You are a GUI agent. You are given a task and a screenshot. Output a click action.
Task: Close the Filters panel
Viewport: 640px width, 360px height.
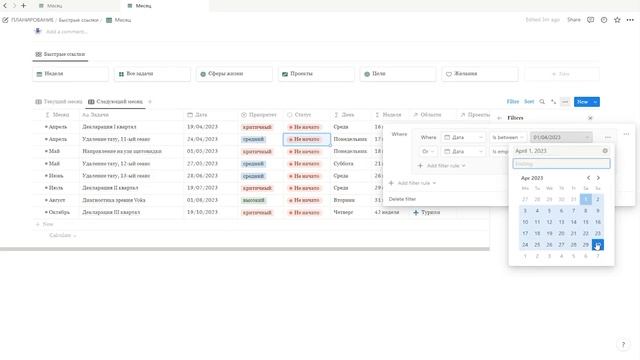coord(590,118)
